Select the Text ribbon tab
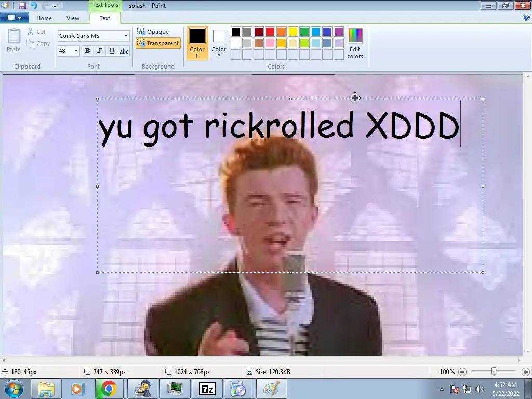 tap(105, 18)
